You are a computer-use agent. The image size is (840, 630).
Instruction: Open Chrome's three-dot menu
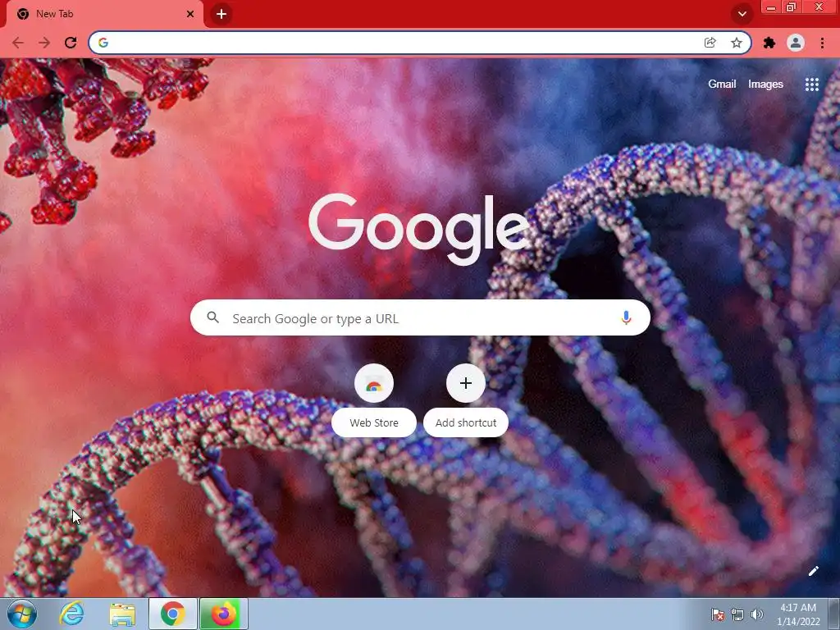(x=822, y=43)
